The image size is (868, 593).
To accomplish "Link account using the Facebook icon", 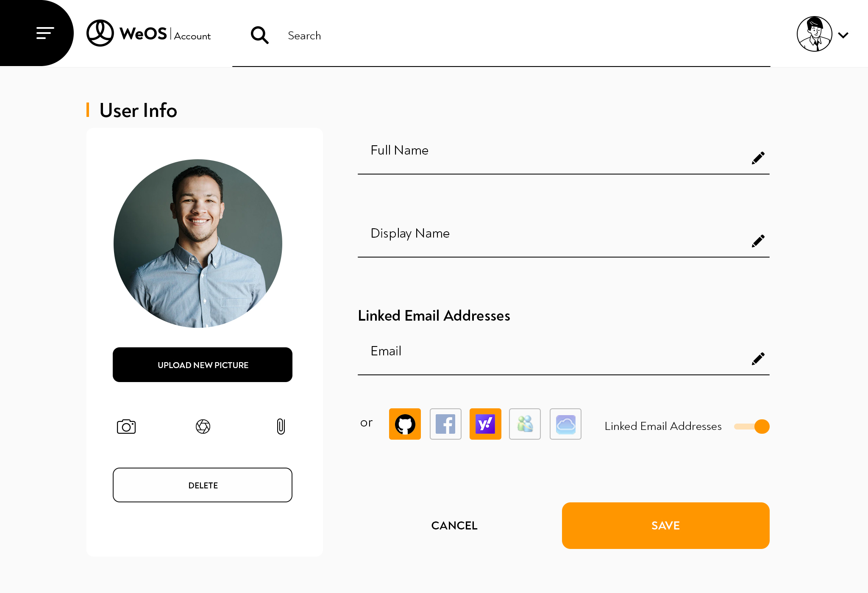I will click(x=445, y=424).
